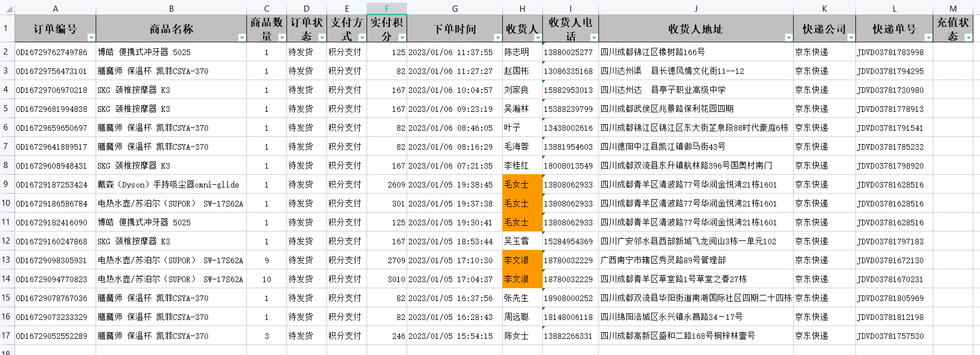Select column I header
Image resolution: width=980 pixels, height=355 pixels.
[x=570, y=8]
